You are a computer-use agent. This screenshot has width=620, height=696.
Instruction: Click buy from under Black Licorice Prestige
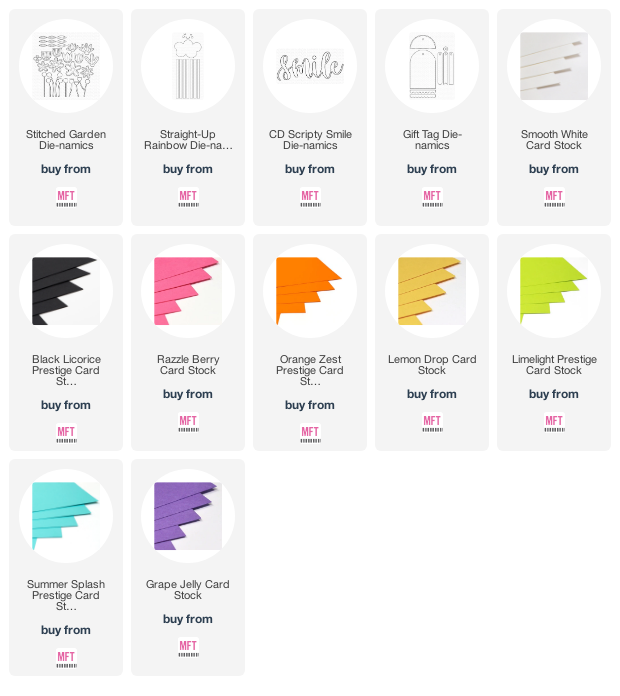coord(66,405)
